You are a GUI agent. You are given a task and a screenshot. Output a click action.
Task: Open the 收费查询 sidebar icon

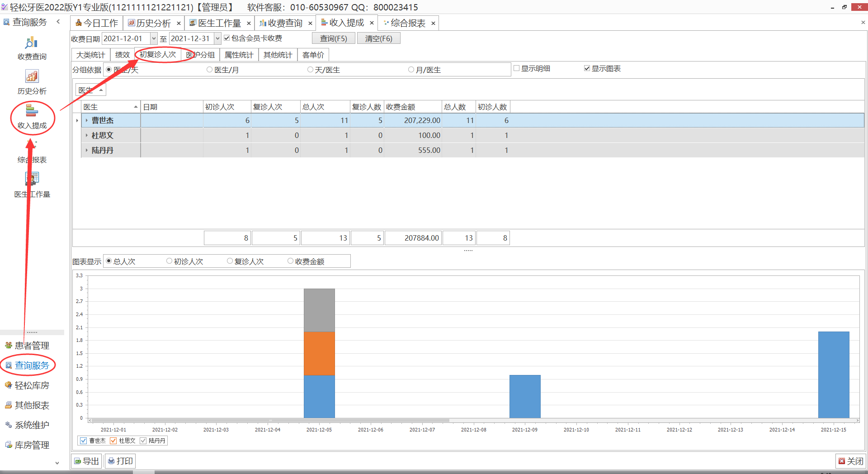tap(32, 49)
